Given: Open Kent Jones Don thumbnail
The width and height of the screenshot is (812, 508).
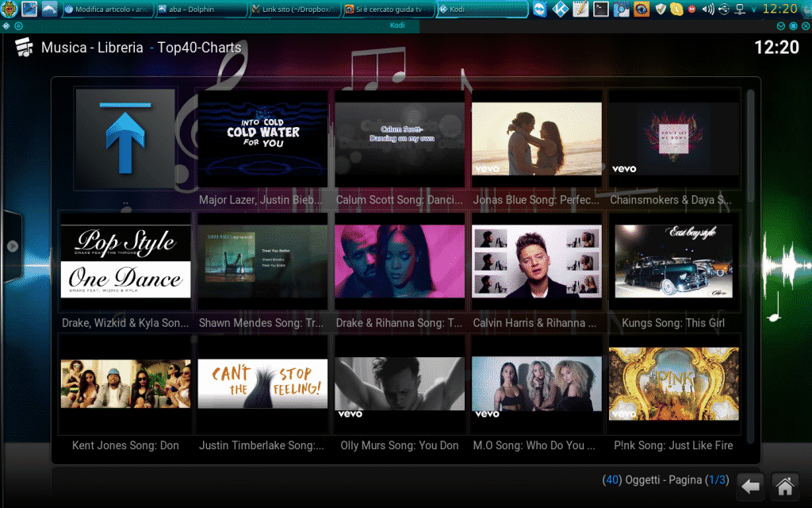Looking at the screenshot, I should tap(125, 384).
